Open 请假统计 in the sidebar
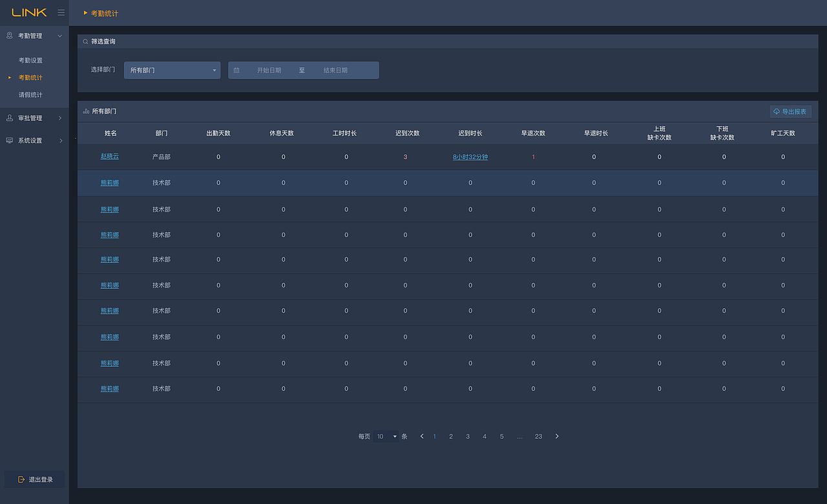 pos(30,95)
